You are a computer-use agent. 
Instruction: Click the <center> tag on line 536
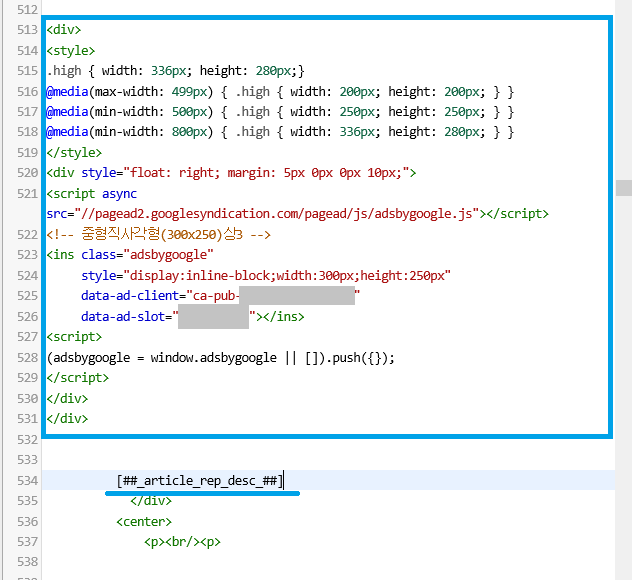(144, 522)
